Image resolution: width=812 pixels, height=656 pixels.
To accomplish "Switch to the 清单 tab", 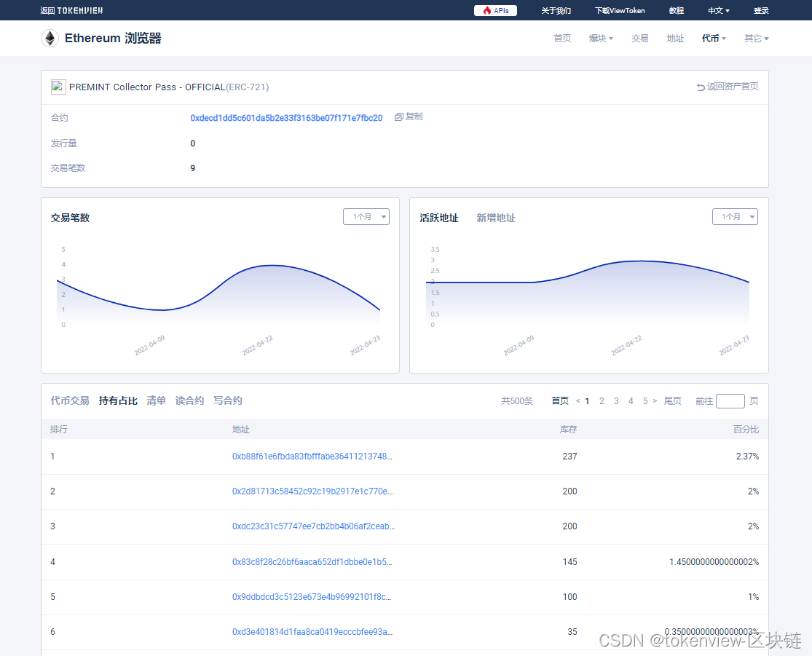I will (157, 400).
